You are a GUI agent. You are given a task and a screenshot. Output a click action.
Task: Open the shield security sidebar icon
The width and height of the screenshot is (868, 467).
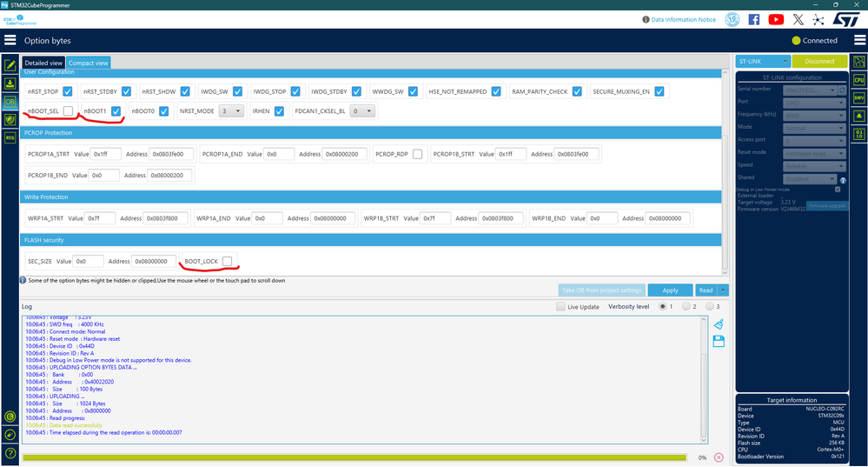pos(10,119)
